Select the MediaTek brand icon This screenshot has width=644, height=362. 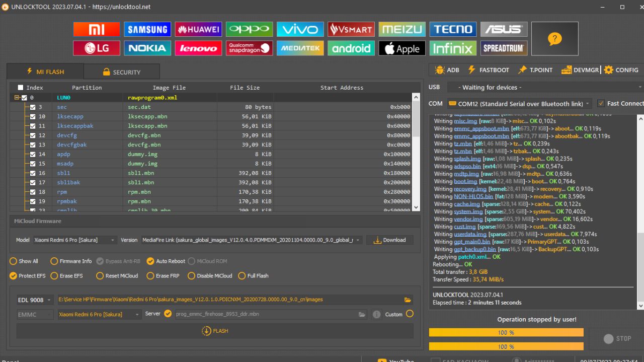pos(300,48)
